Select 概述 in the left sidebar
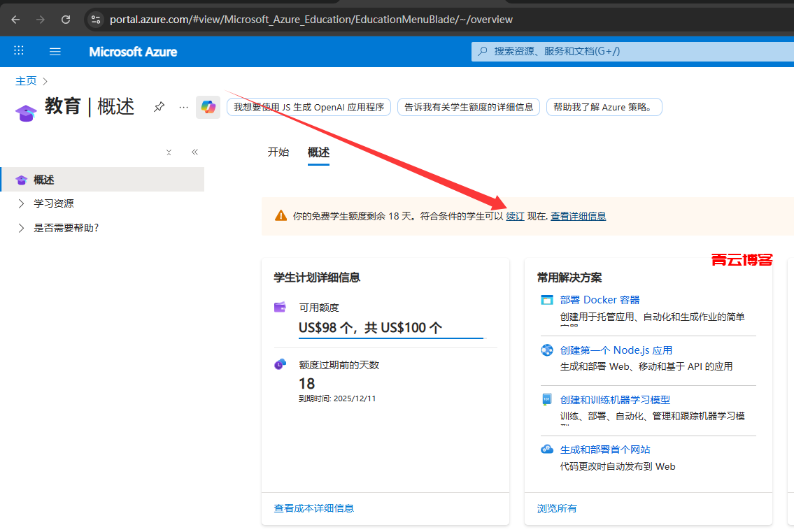Screen dimensions: 794x532 click(102, 180)
